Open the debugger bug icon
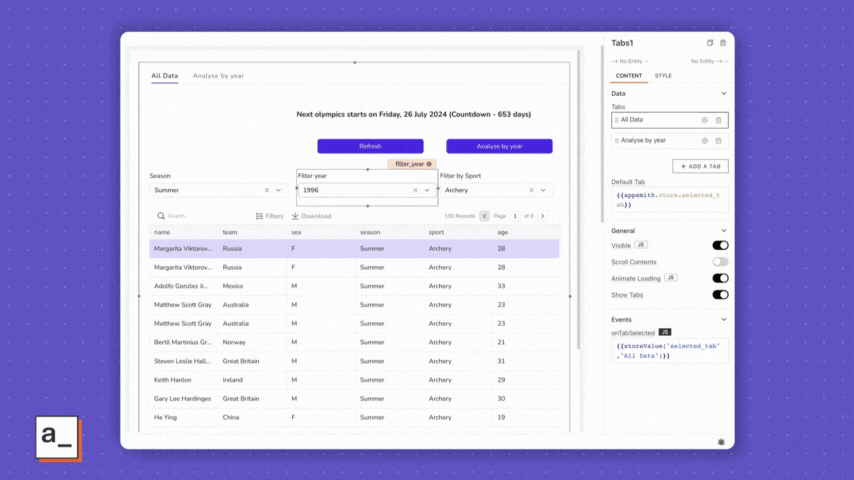The image size is (854, 480). pos(720,440)
